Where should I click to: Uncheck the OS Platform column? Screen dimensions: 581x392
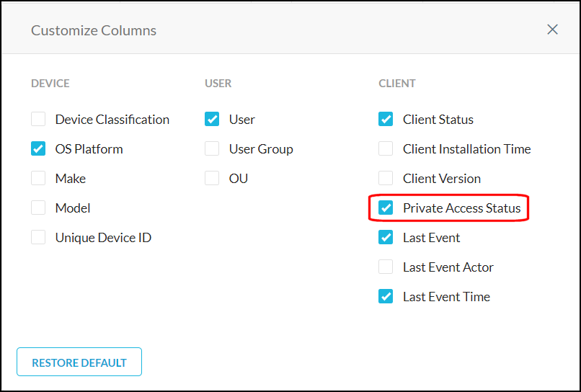[x=38, y=149]
